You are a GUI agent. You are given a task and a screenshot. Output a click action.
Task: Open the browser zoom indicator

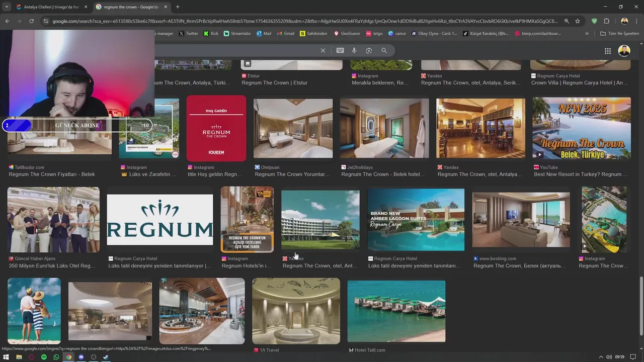point(567,21)
